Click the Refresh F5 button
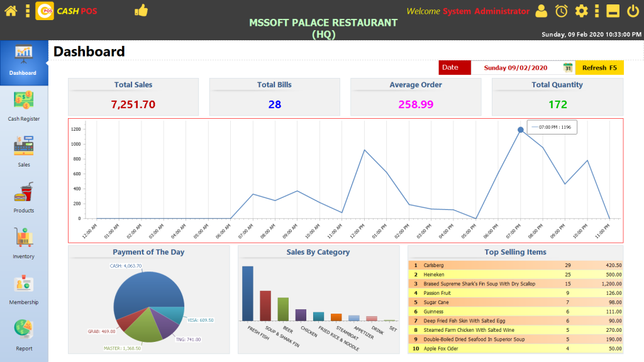 click(x=599, y=68)
